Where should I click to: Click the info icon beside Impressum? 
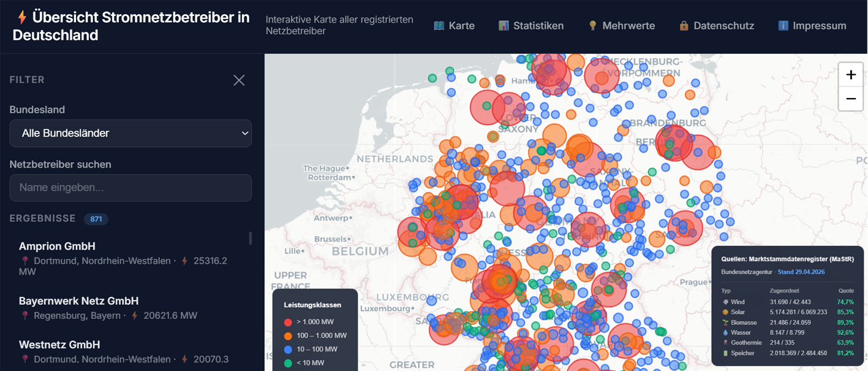pos(783,26)
